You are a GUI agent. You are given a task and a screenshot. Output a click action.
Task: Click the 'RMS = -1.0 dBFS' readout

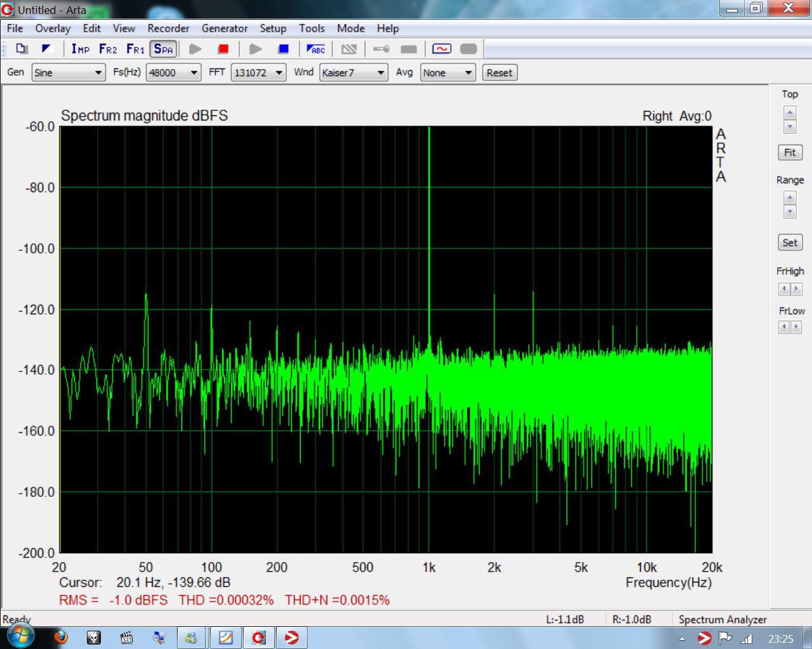click(x=114, y=600)
